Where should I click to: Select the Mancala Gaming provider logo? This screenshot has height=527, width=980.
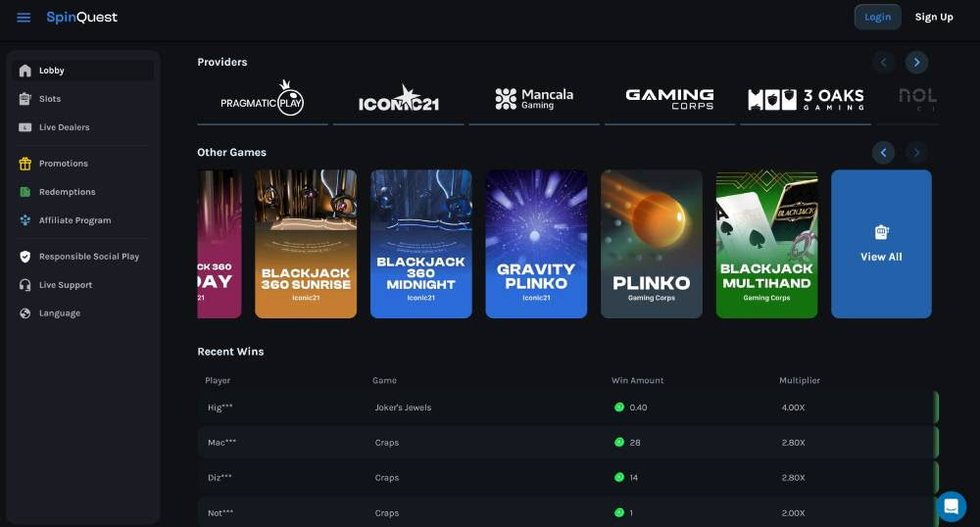tap(534, 100)
